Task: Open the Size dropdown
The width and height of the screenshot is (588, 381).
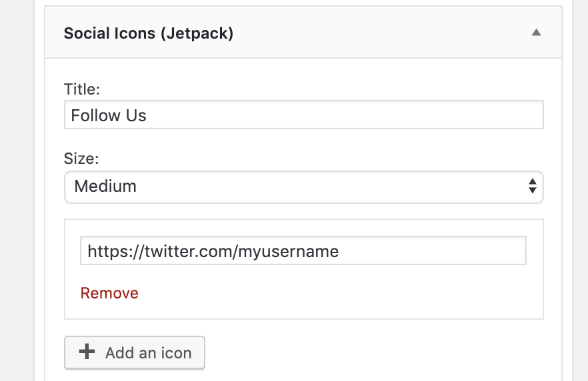Action: [x=303, y=187]
